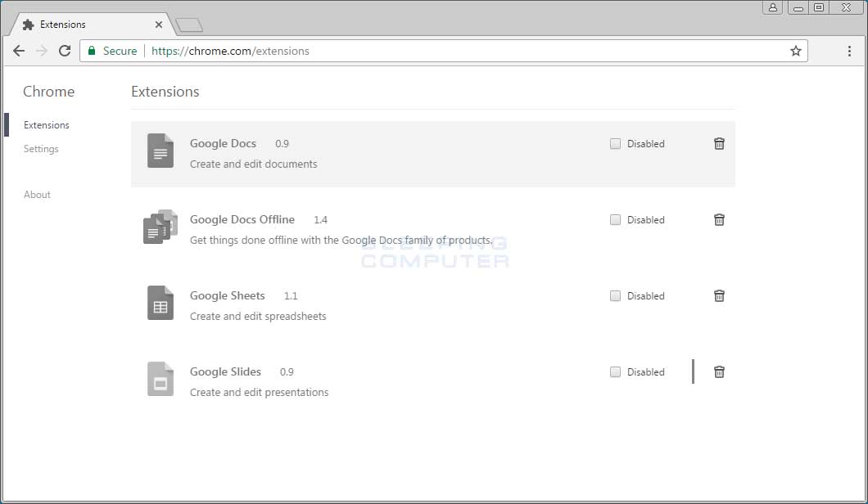
Task: Toggle the Disabled checkbox for Google Docs
Action: pyautogui.click(x=615, y=144)
